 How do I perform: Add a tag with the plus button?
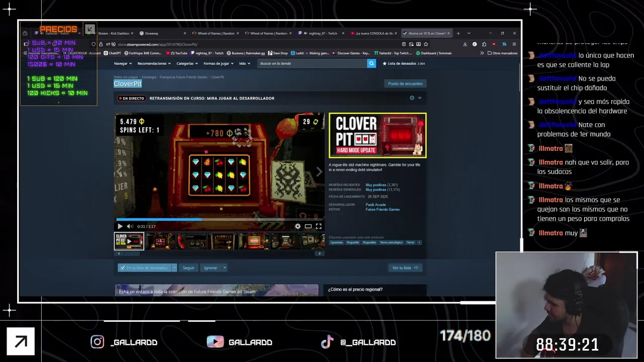(x=419, y=242)
